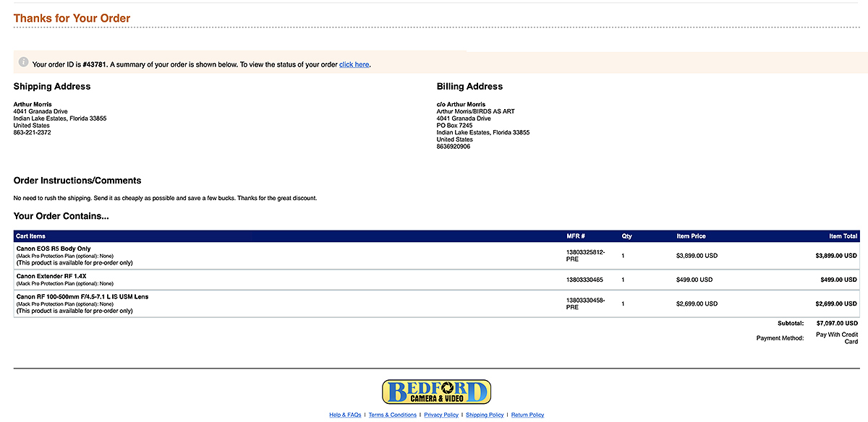Follow the "click here" order status link
This screenshot has height=422, width=868.
(x=354, y=64)
